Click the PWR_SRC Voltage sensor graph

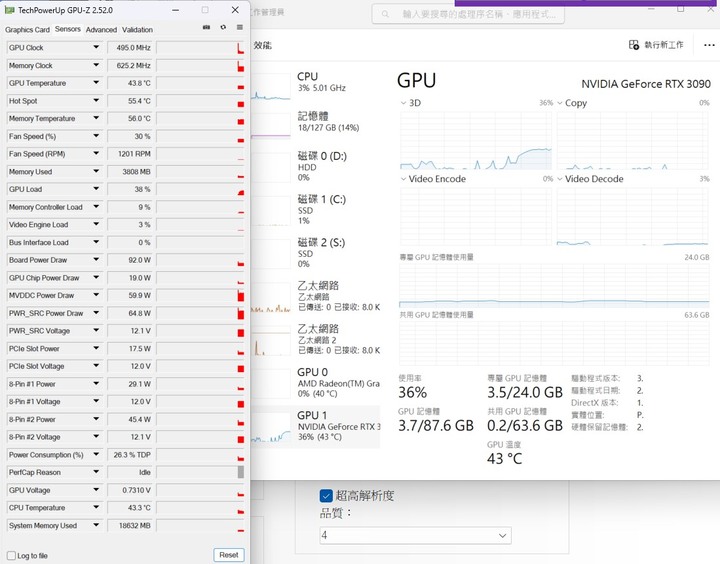(x=200, y=331)
